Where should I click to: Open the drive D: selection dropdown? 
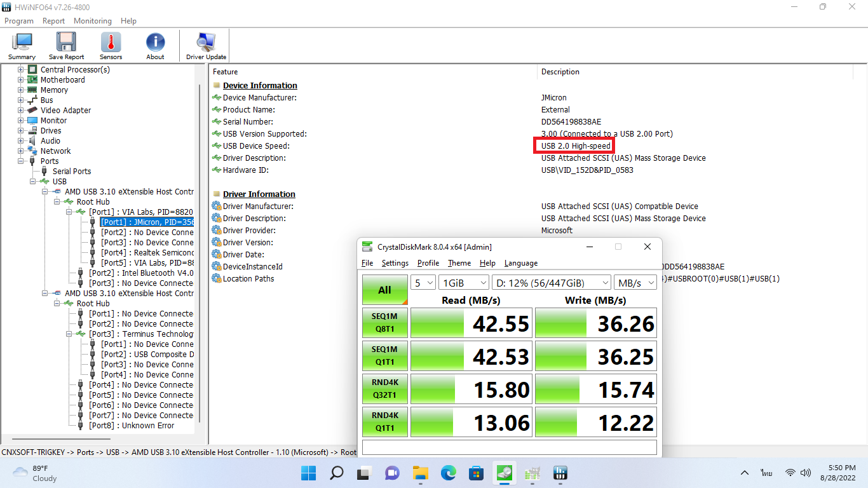click(x=552, y=283)
